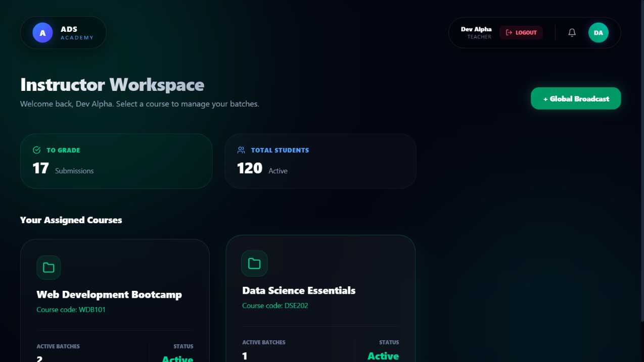Viewport: 644px width, 362px height.
Task: Create a Global Broadcast
Action: click(576, 98)
